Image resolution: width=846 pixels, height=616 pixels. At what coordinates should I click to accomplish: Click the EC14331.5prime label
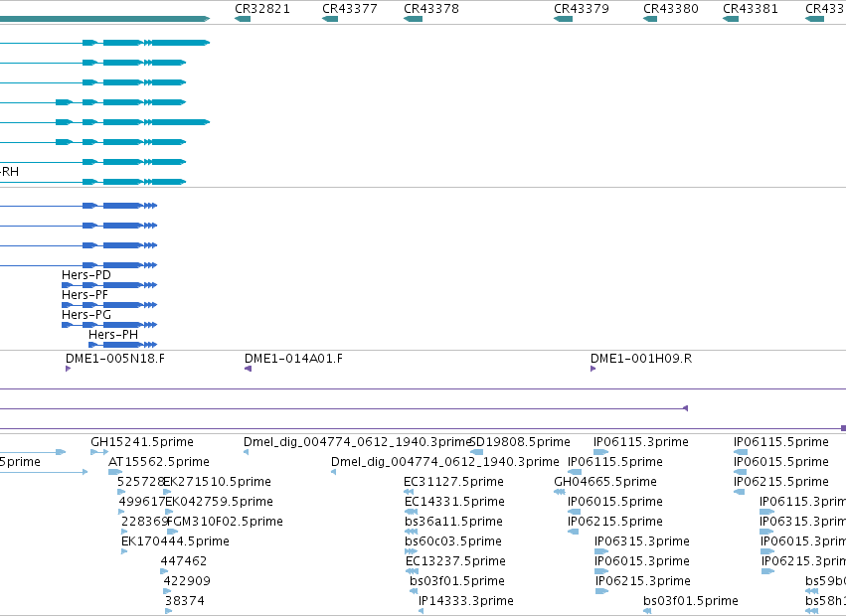(455, 502)
